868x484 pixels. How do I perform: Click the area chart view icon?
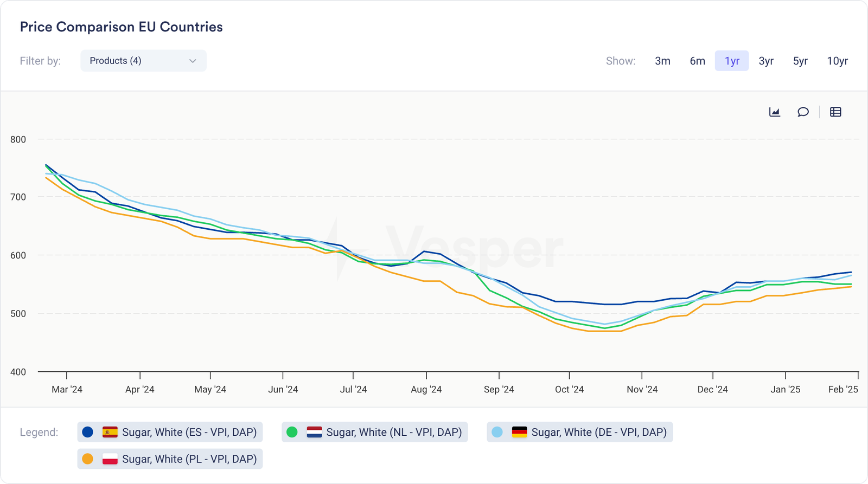[x=774, y=112]
